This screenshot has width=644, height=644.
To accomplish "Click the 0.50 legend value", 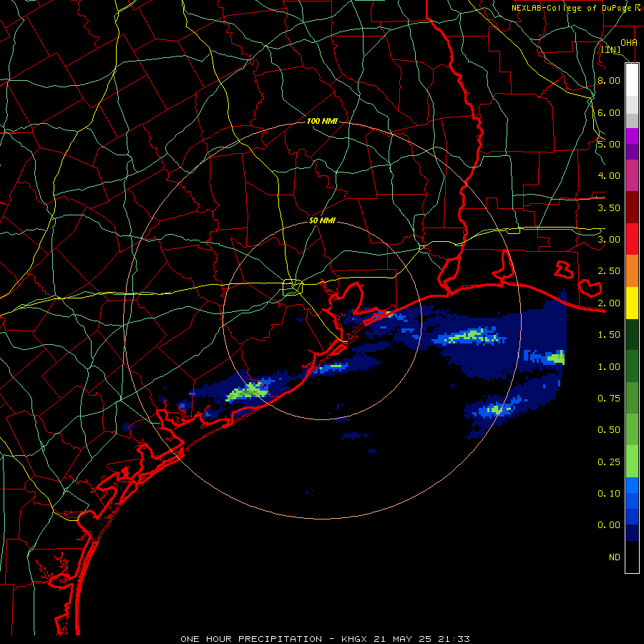I will pyautogui.click(x=609, y=430).
